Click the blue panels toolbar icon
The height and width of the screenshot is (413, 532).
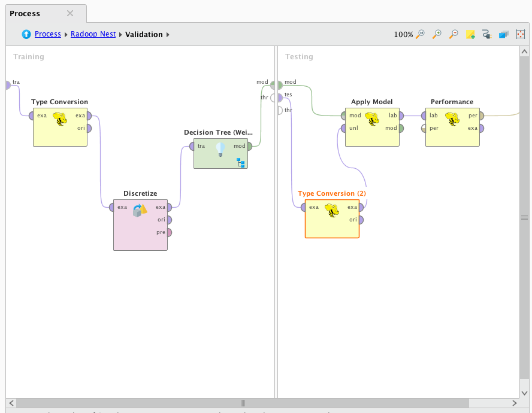[x=504, y=34]
